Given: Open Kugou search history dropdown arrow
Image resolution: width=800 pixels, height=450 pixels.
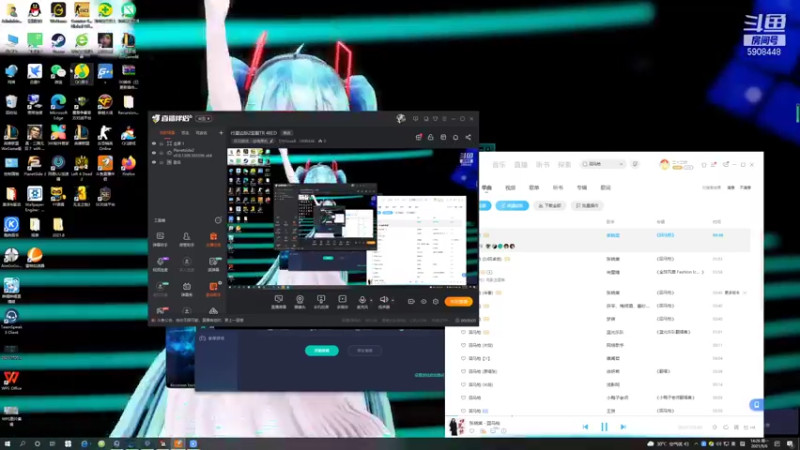Looking at the screenshot, I should coord(621,164).
